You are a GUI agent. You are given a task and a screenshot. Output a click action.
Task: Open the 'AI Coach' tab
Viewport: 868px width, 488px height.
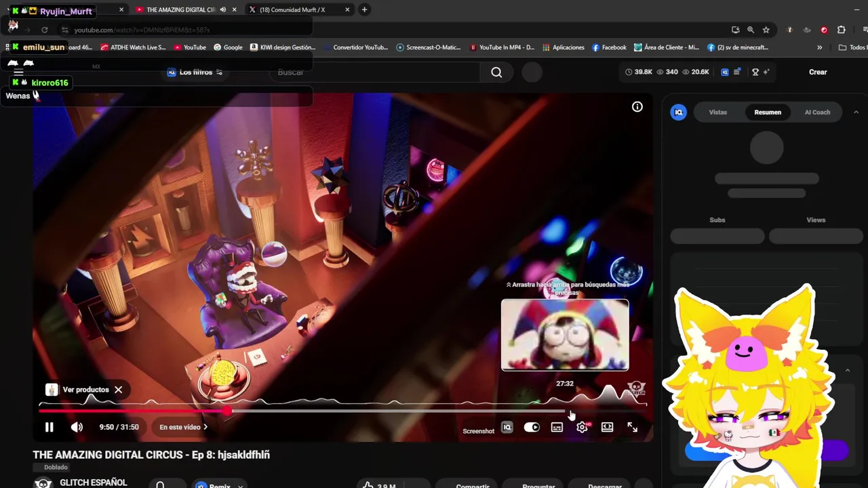[817, 112]
